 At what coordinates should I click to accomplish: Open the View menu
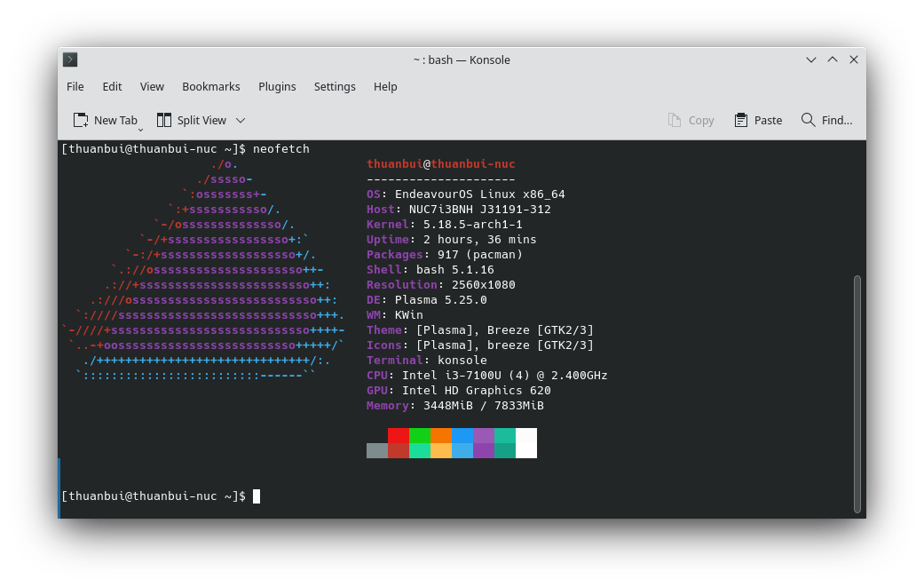pos(152,86)
